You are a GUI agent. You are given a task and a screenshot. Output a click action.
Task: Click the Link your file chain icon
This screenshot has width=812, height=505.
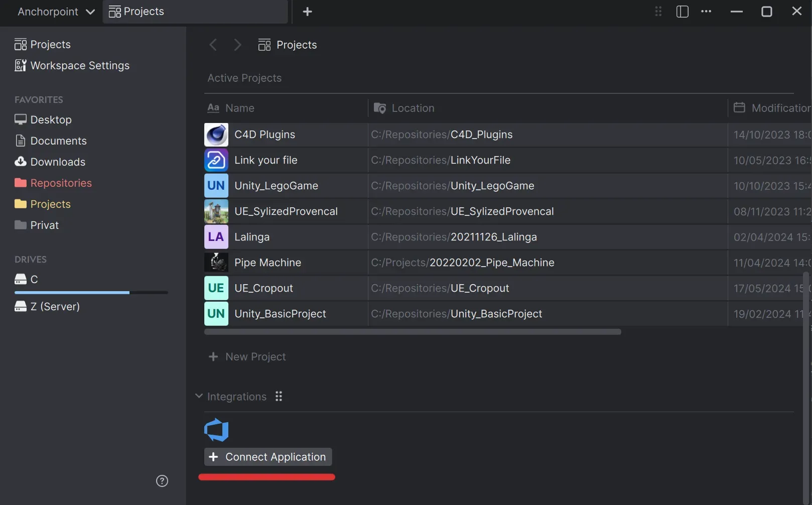(x=215, y=160)
